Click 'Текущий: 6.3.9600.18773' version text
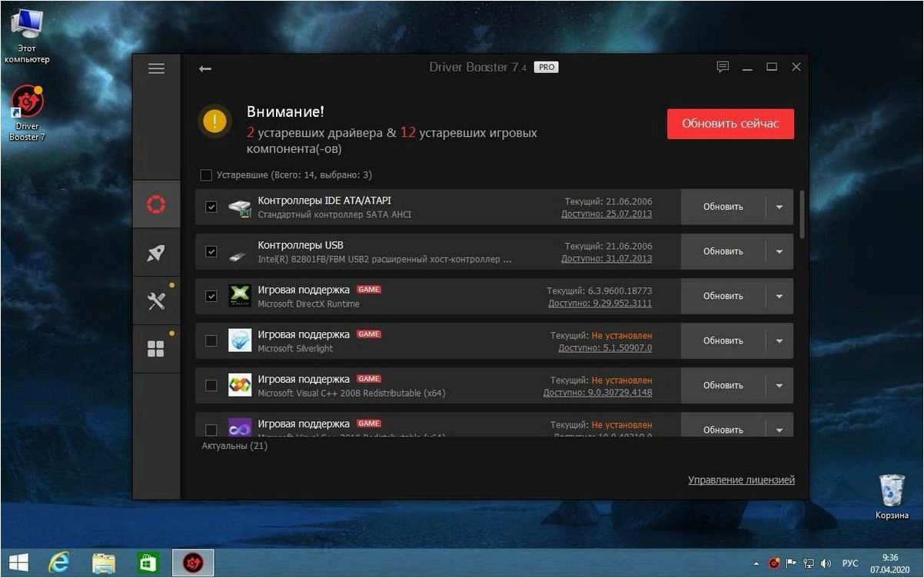 click(600, 291)
